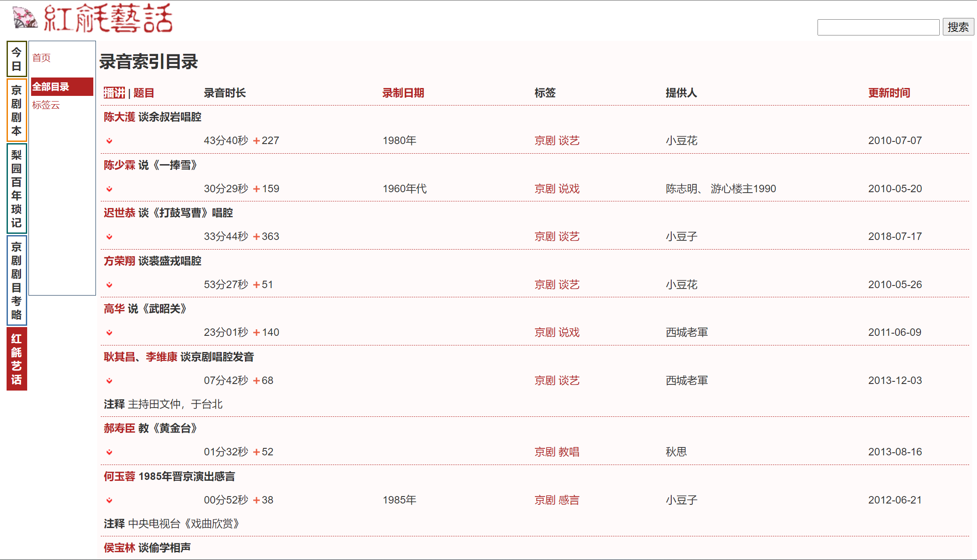Screen dimensions: 977x560
Task: Select 标签云 in the side menu
Action: pos(46,105)
